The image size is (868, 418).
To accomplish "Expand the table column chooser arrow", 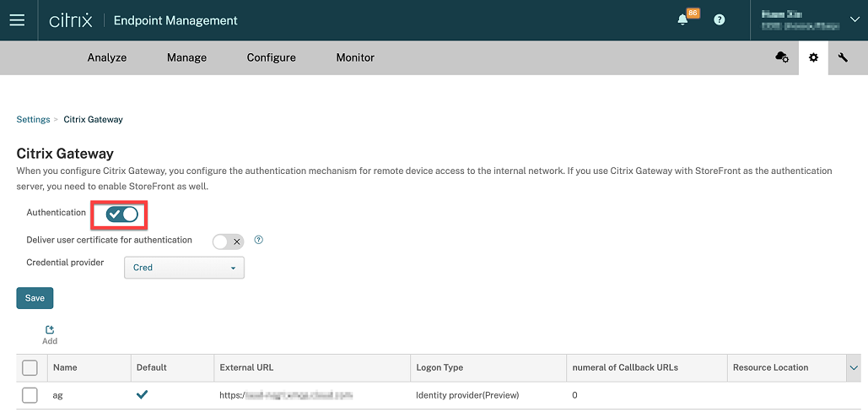I will click(x=854, y=367).
